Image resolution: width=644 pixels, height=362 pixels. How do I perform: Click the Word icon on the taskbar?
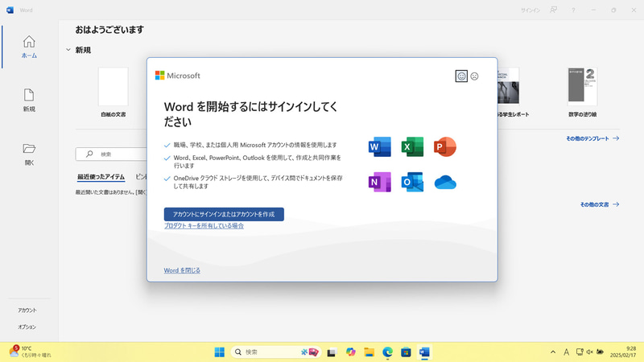pos(424,352)
